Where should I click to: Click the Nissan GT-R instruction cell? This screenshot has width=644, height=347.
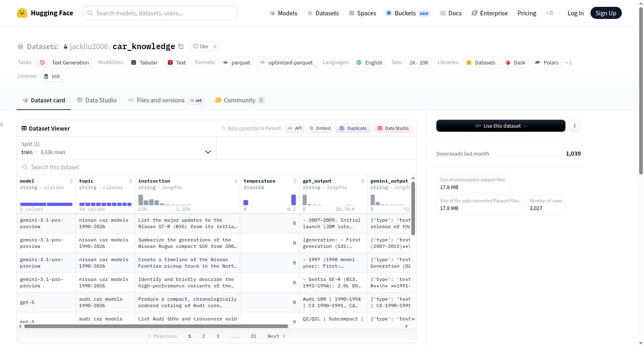(188, 223)
